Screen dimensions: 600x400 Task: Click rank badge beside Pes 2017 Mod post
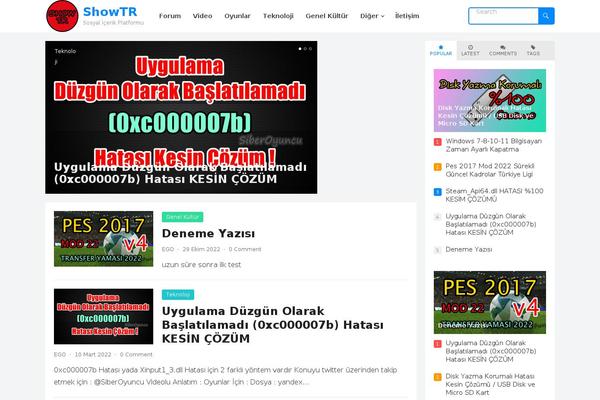click(437, 167)
